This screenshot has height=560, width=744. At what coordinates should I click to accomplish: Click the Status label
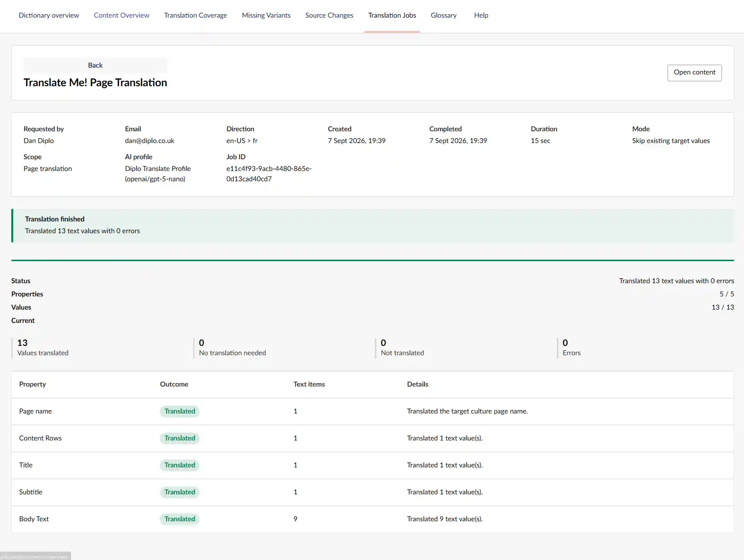point(21,281)
